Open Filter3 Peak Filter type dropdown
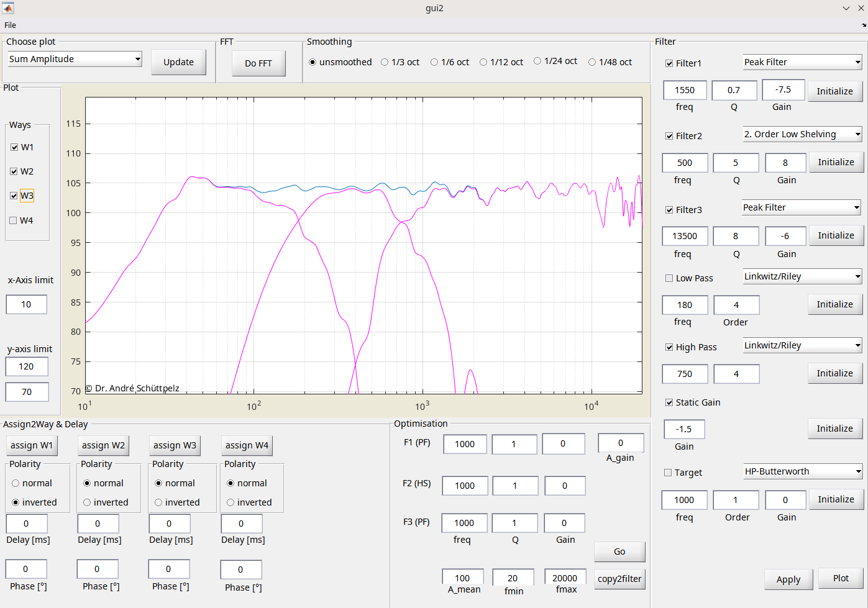The width and height of the screenshot is (868, 608). click(802, 207)
